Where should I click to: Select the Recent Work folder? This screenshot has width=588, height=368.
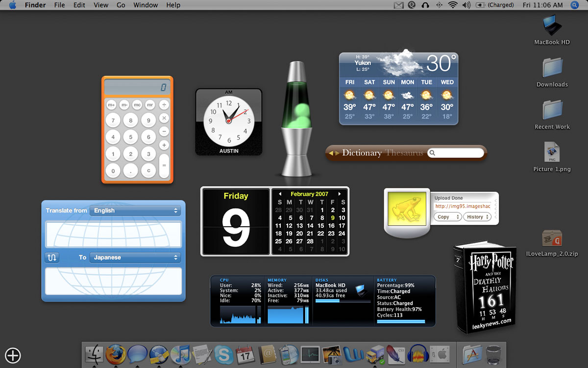tap(552, 115)
